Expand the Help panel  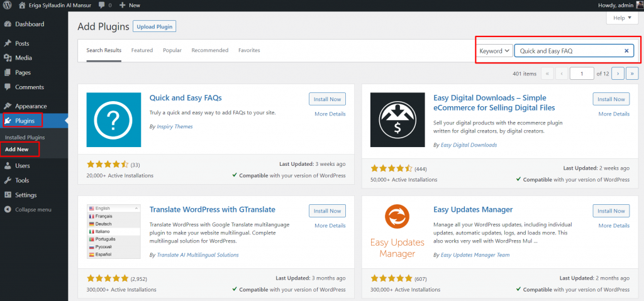click(622, 18)
